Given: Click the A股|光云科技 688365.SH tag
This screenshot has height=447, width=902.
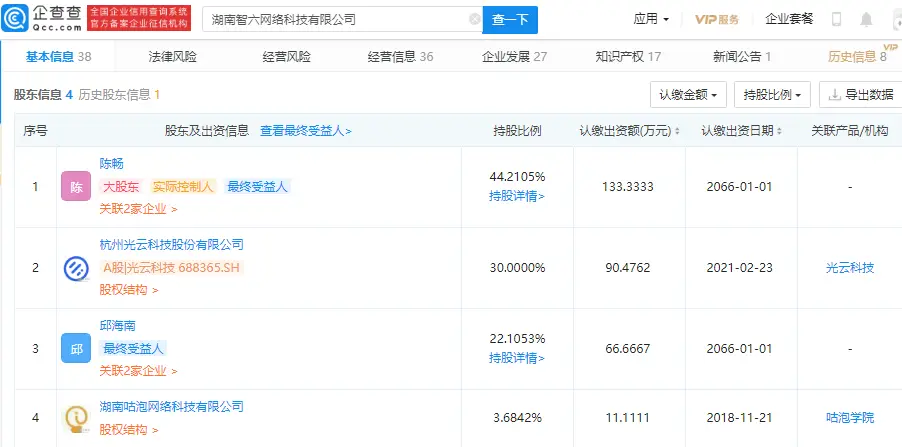Looking at the screenshot, I should (171, 268).
